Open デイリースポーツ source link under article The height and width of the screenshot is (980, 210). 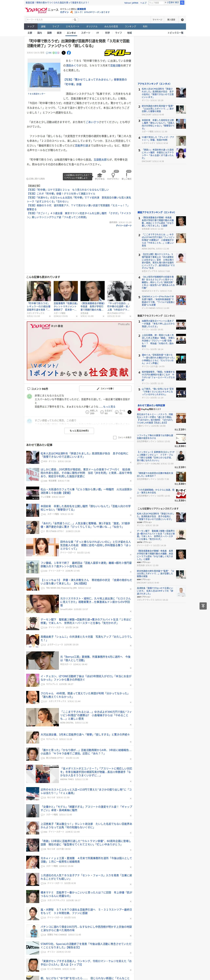coord(123,226)
